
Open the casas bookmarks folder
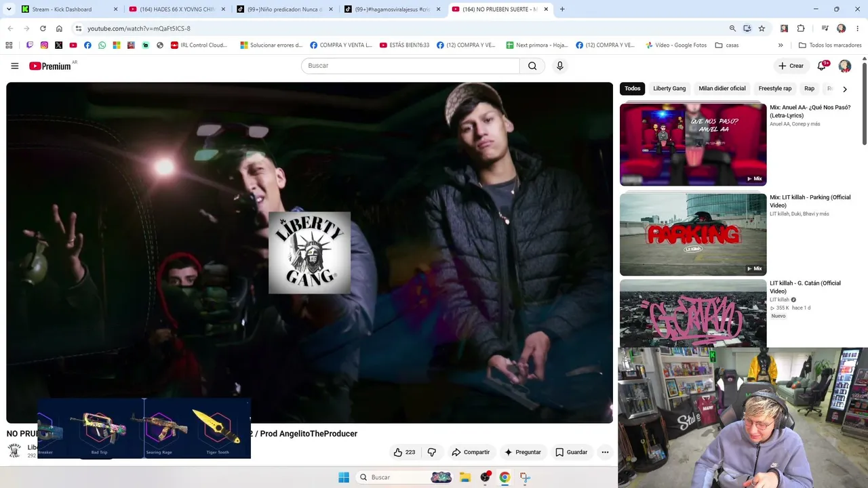tap(728, 45)
